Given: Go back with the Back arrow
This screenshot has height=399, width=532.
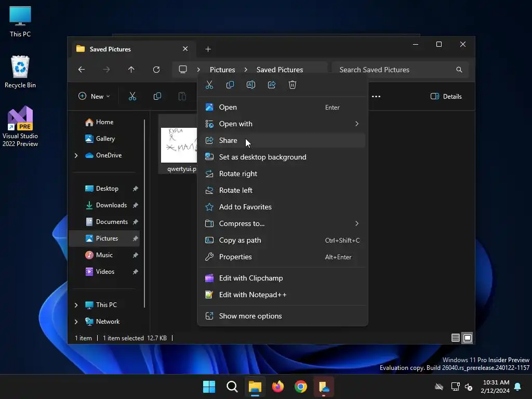Looking at the screenshot, I should pos(82,70).
